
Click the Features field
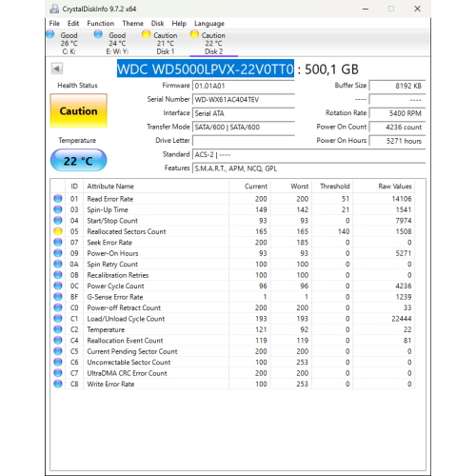tap(308, 169)
